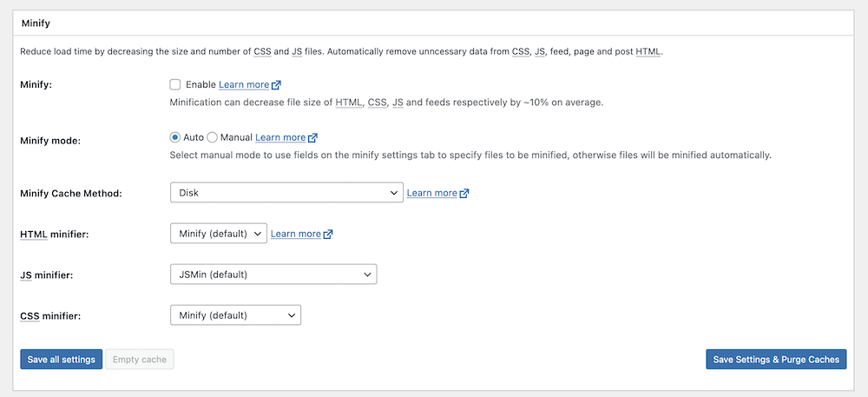The image size is (868, 397).
Task: Click the 'Minification can decrease file size' description
Action: pyautogui.click(x=386, y=103)
